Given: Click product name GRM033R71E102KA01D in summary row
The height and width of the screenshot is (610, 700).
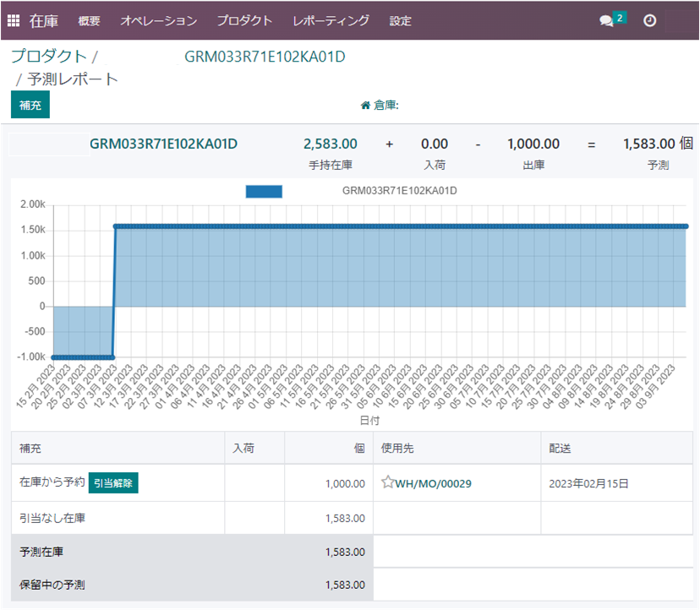Looking at the screenshot, I should click(x=163, y=144).
